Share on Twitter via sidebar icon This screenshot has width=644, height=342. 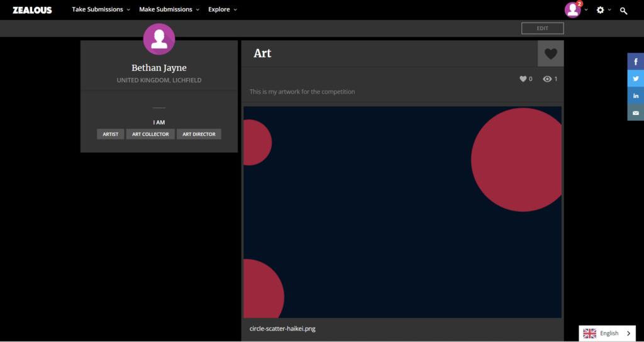click(636, 79)
